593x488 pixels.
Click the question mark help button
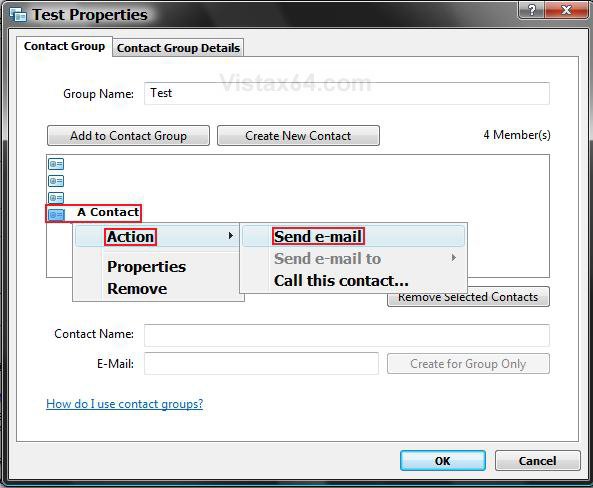pos(532,10)
